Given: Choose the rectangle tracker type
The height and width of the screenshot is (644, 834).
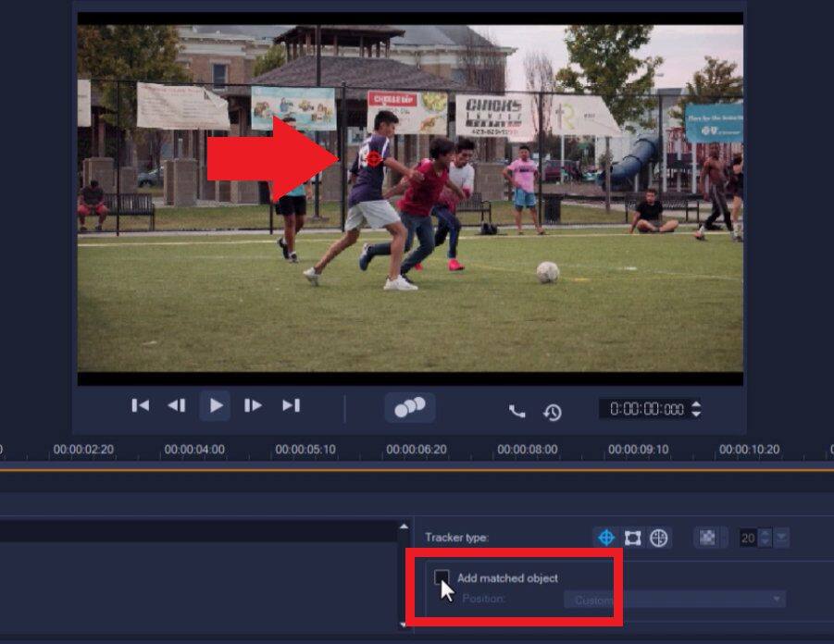Looking at the screenshot, I should pos(633,537).
